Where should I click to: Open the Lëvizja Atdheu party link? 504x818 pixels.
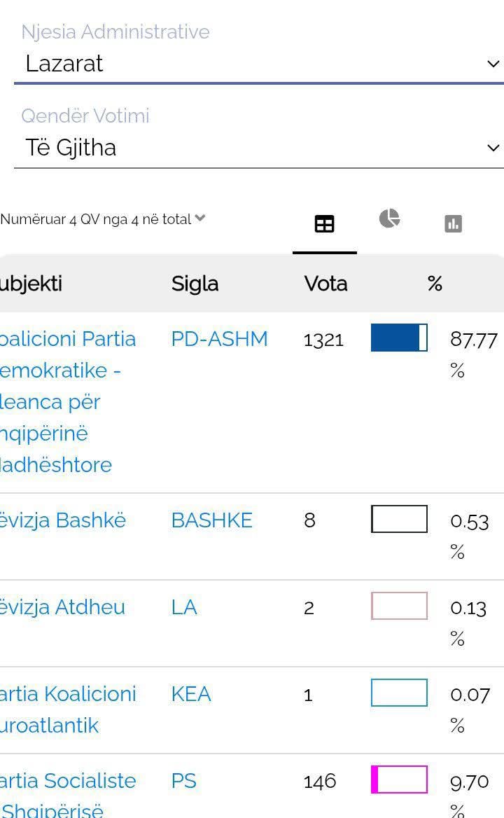tap(63, 607)
